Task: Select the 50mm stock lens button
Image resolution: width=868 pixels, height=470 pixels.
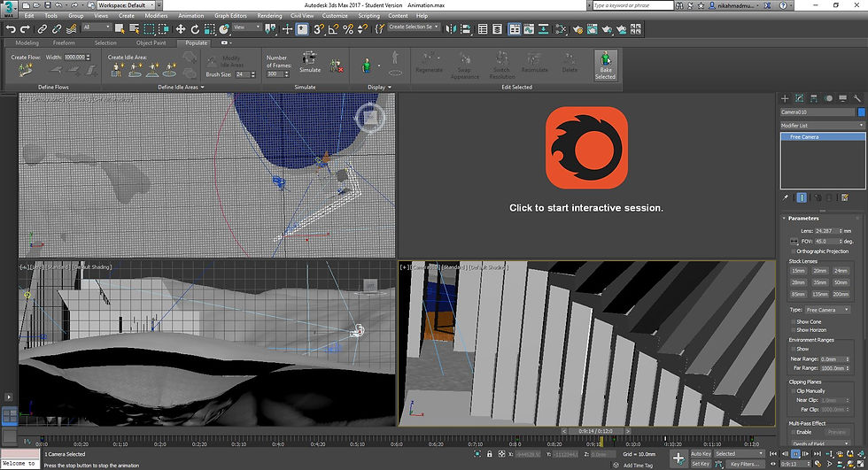Action: coord(841,282)
